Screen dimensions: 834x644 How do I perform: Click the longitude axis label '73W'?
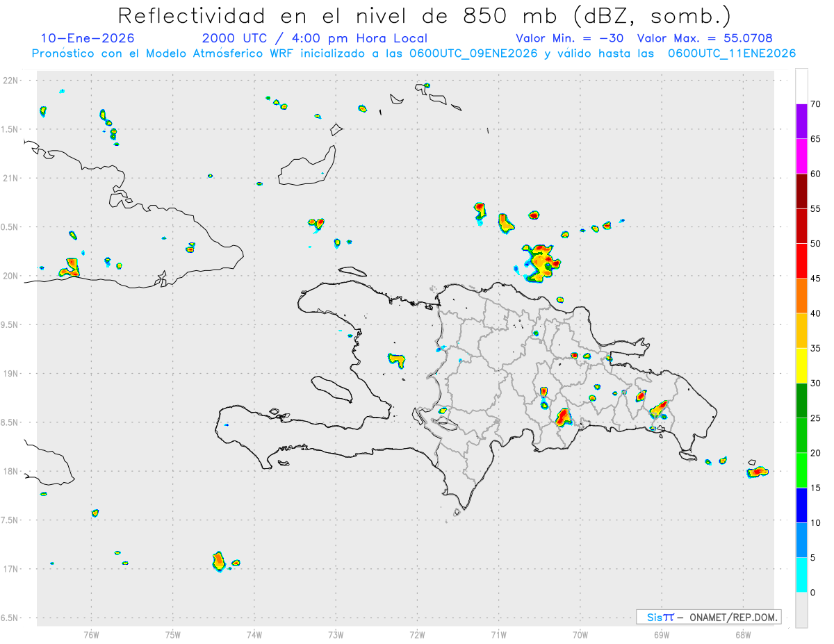[336, 634]
